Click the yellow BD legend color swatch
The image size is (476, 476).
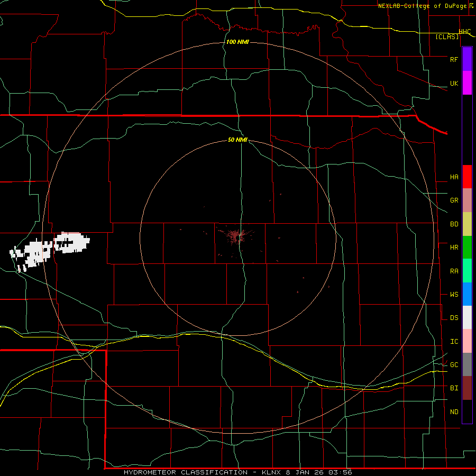pyautogui.click(x=467, y=224)
